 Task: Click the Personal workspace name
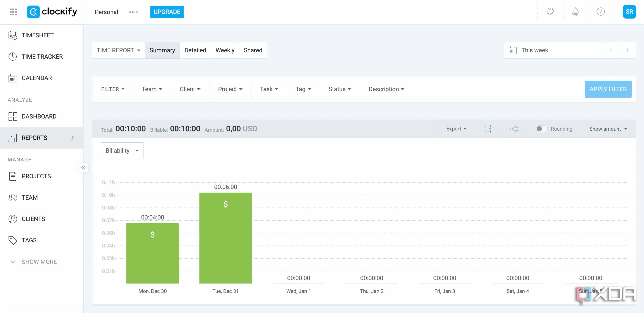(106, 12)
